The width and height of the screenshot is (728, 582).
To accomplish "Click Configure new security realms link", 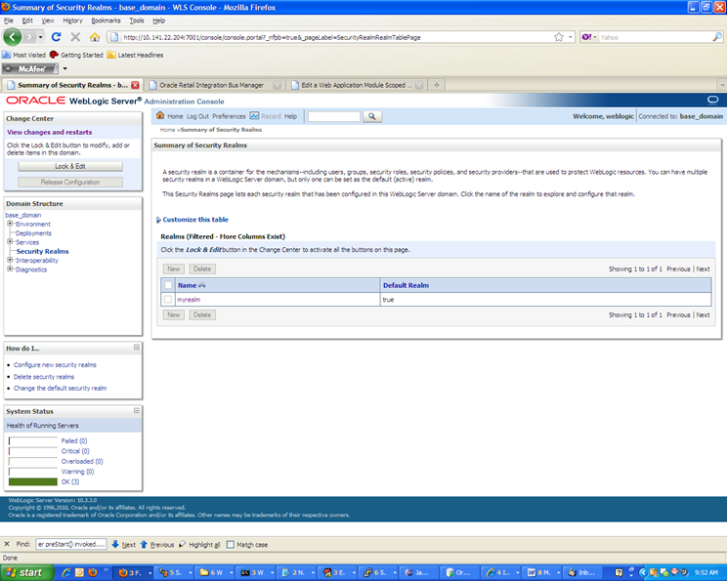I will coord(55,365).
